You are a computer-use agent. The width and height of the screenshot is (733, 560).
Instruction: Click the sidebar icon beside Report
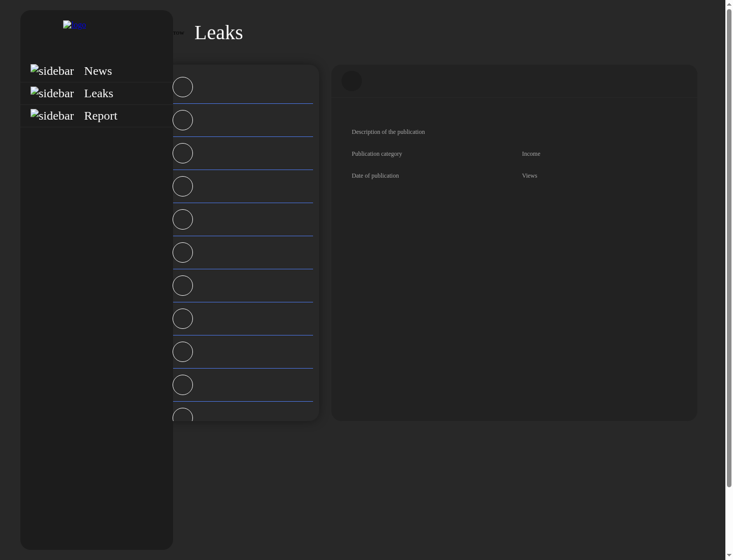tap(52, 116)
